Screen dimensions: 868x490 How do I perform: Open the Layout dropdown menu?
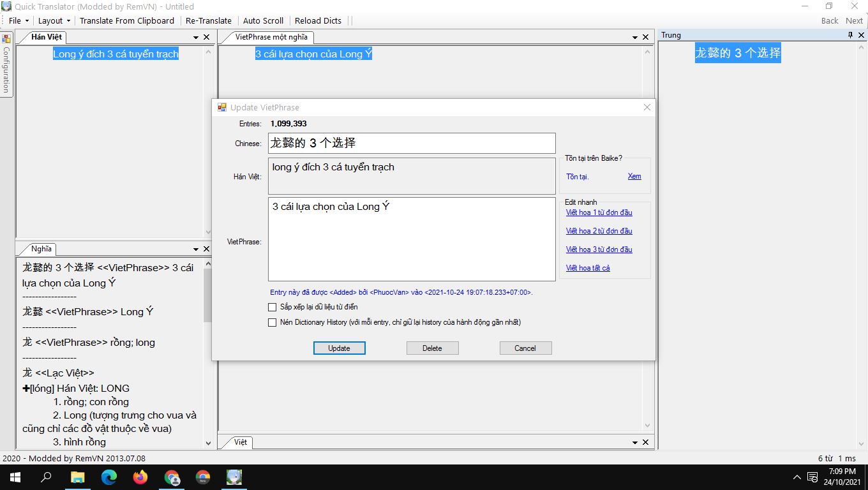click(x=54, y=20)
